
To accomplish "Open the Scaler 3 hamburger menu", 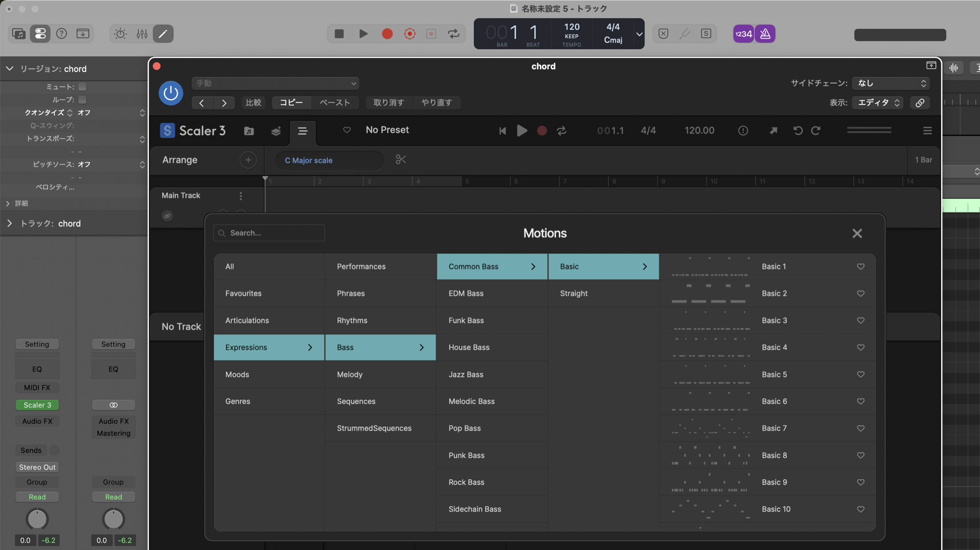I will [x=927, y=131].
